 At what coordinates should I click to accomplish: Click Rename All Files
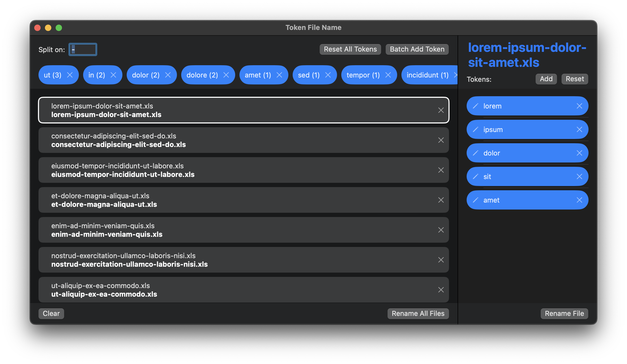click(x=418, y=314)
